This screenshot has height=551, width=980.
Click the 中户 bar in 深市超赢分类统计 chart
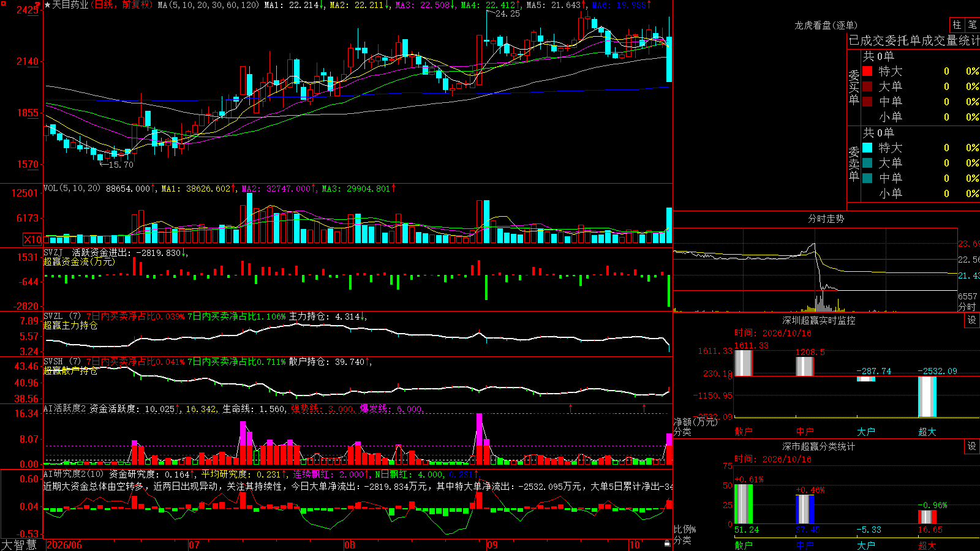pyautogui.click(x=805, y=509)
